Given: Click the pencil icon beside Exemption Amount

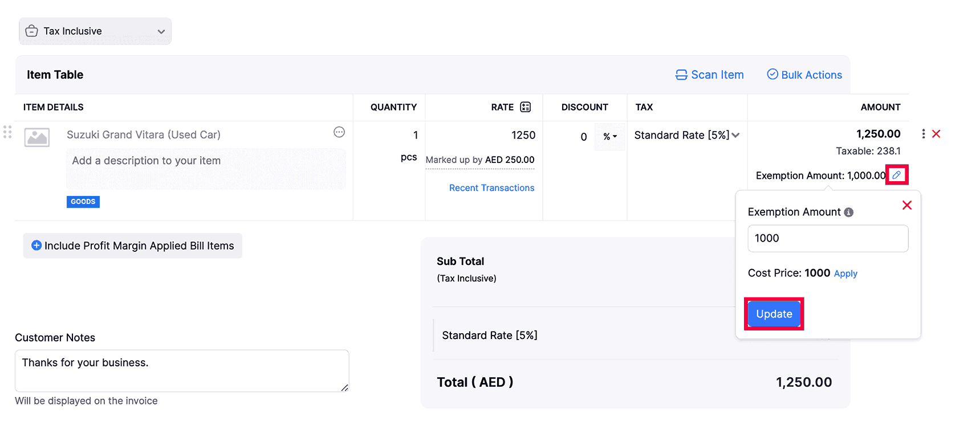Looking at the screenshot, I should click(x=896, y=175).
